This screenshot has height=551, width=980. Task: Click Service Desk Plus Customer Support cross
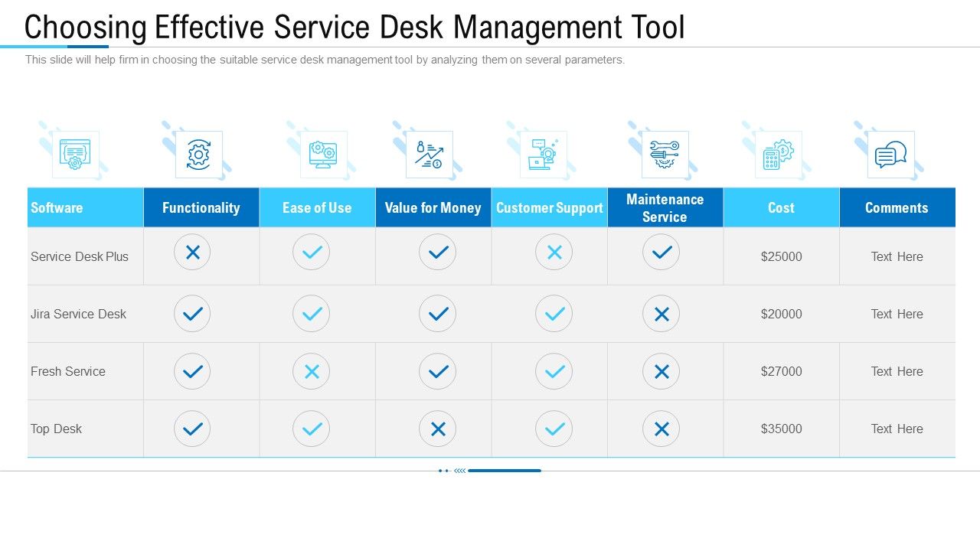pyautogui.click(x=554, y=252)
